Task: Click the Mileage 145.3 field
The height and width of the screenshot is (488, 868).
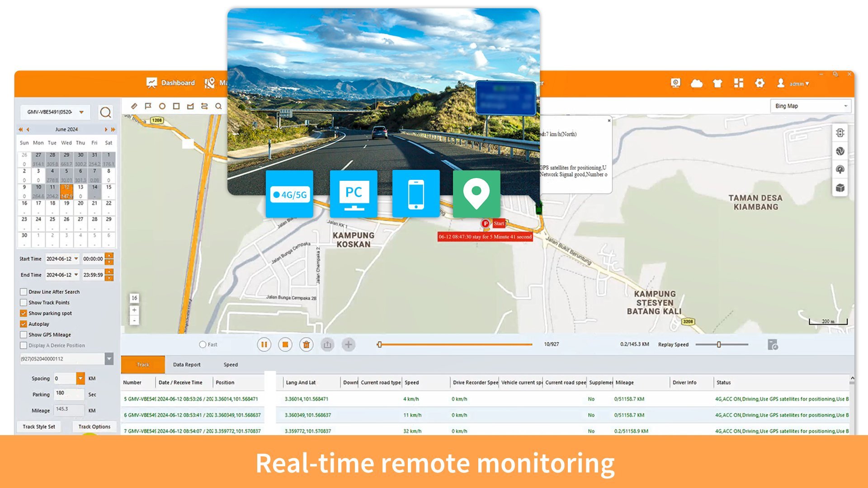Action: [x=69, y=410]
